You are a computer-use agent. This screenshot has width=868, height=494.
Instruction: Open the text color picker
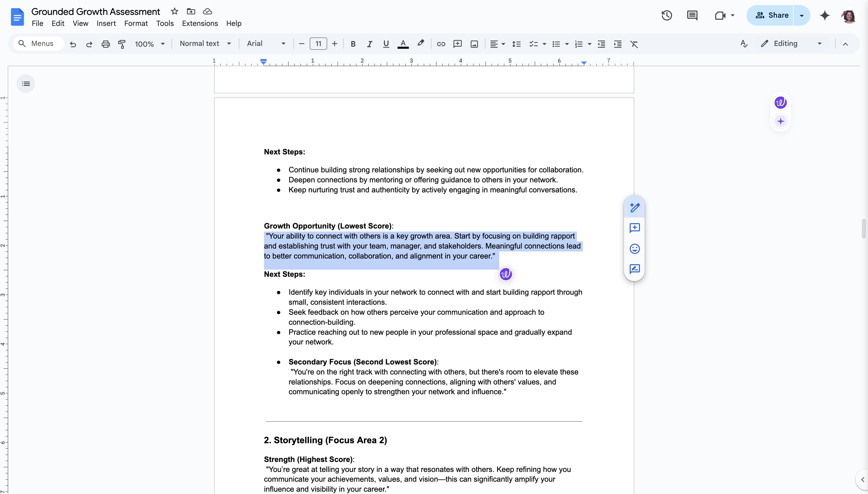point(403,44)
